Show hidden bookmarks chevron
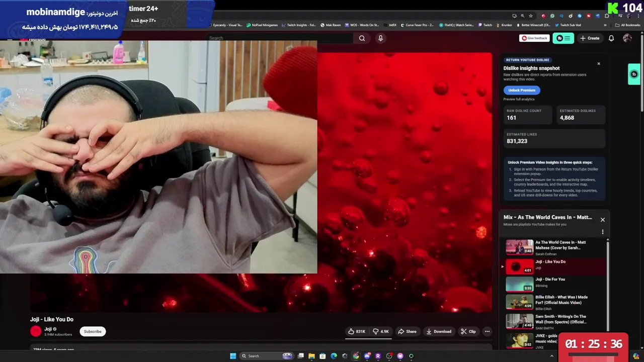Image resolution: width=644 pixels, height=362 pixels. 605,25
